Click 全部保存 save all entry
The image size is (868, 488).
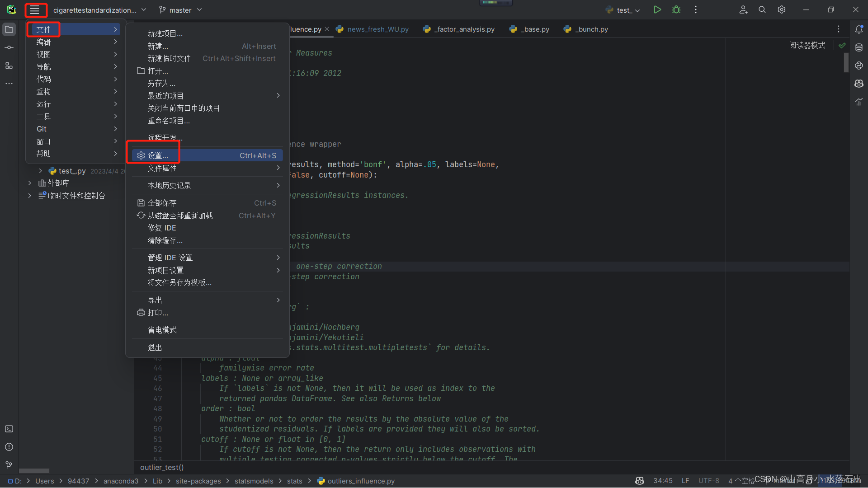tap(162, 203)
